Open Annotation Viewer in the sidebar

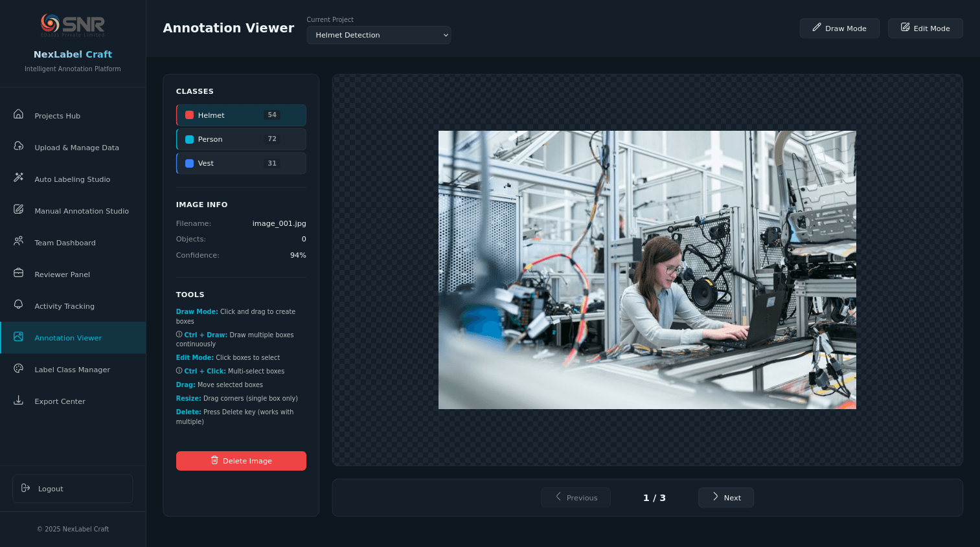point(68,338)
